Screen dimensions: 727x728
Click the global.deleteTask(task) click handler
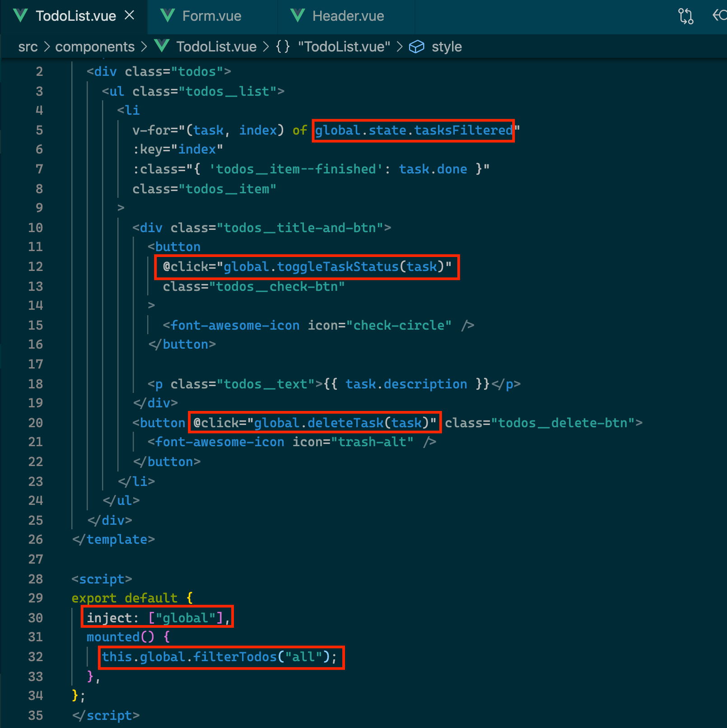338,423
